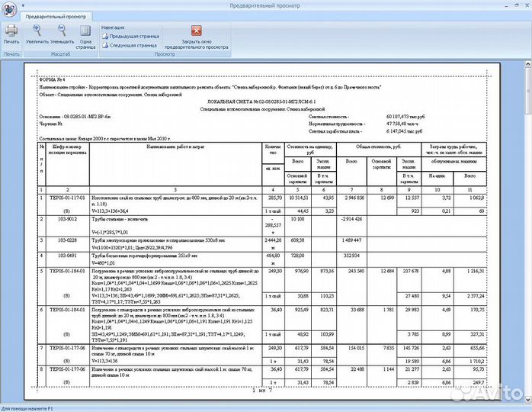Zoom in with the Увеличить magnifier

pos(37,31)
